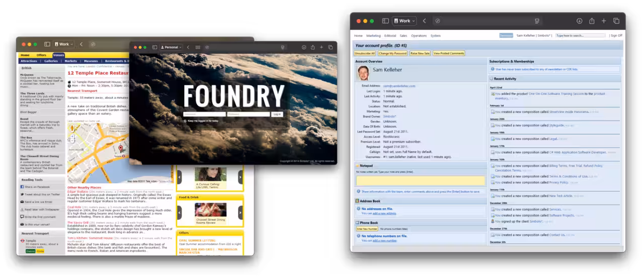Check Keep me logged in for today
The height and width of the screenshot is (277, 644).
click(185, 121)
